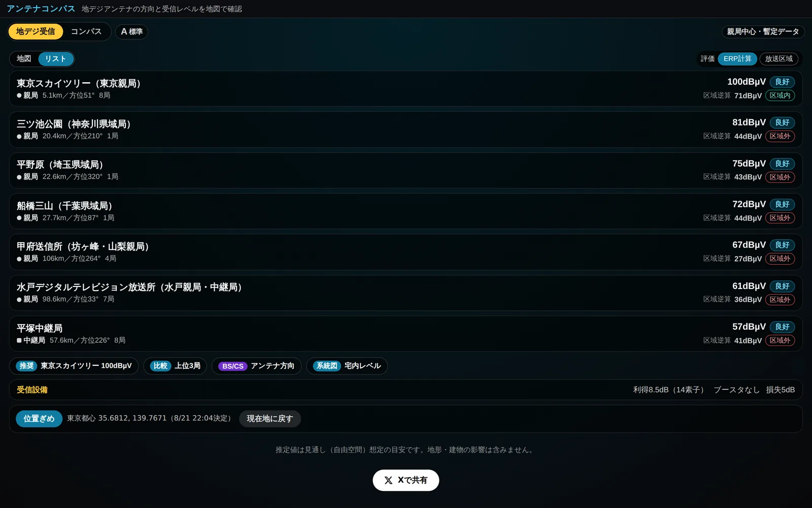Switch to 地図 view
Screen dimensions: 812x508
coord(24,59)
